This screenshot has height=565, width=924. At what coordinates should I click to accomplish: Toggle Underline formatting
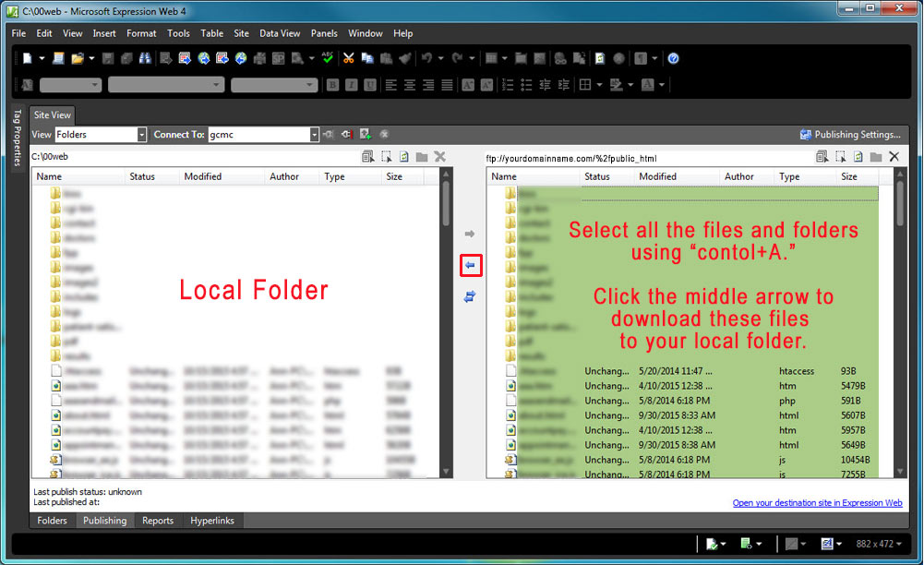pyautogui.click(x=370, y=85)
